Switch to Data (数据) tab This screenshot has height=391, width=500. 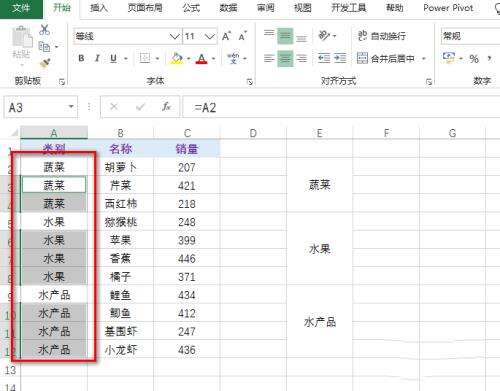pos(228,8)
